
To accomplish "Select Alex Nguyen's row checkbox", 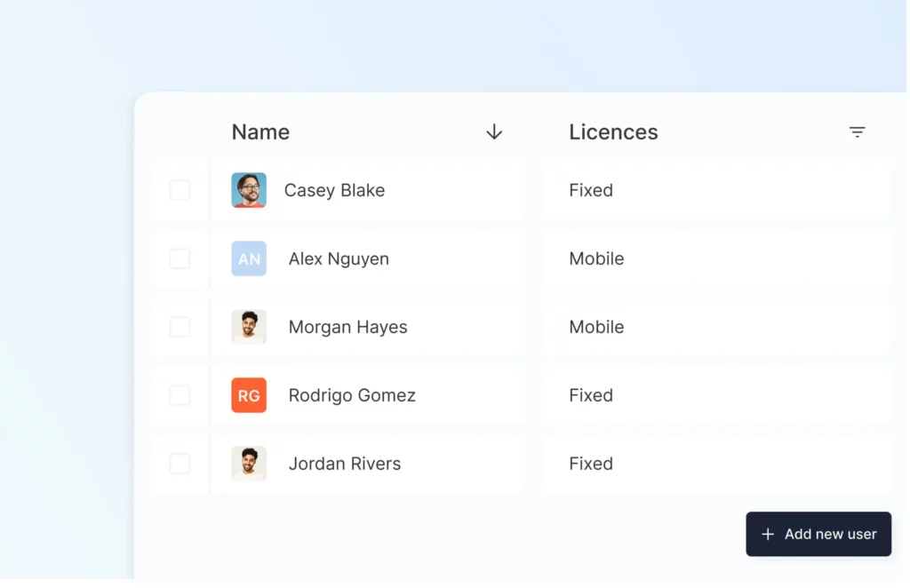I will click(x=180, y=258).
